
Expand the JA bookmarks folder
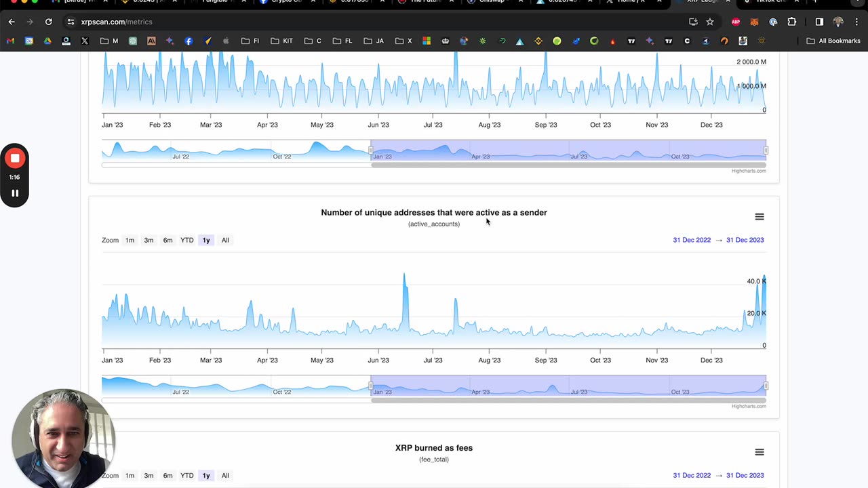click(x=374, y=41)
